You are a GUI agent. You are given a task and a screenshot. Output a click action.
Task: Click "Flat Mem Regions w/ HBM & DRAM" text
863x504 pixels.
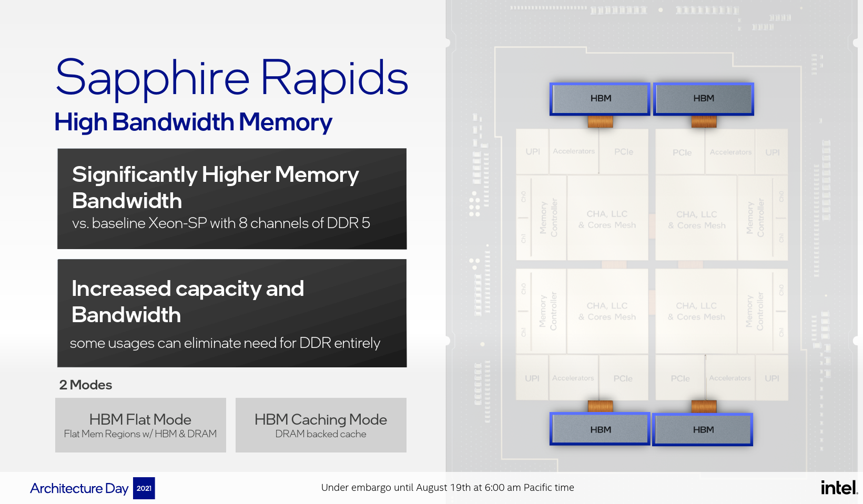coord(140,434)
